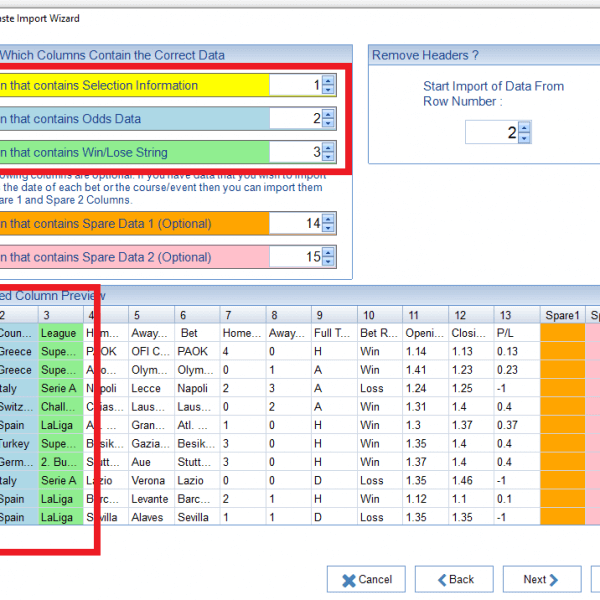Select the column 13 header in preview
The width and height of the screenshot is (600, 600).
click(x=517, y=315)
